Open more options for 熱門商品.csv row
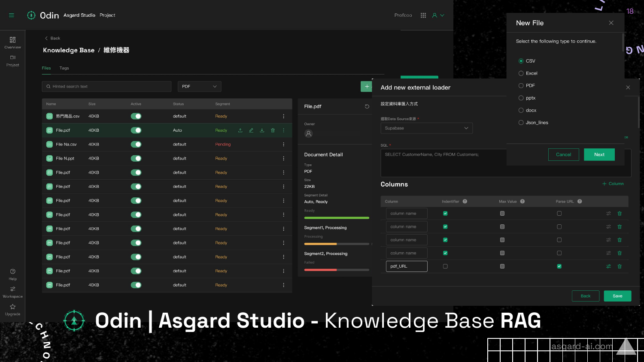Image resolution: width=644 pixels, height=362 pixels. pyautogui.click(x=283, y=116)
